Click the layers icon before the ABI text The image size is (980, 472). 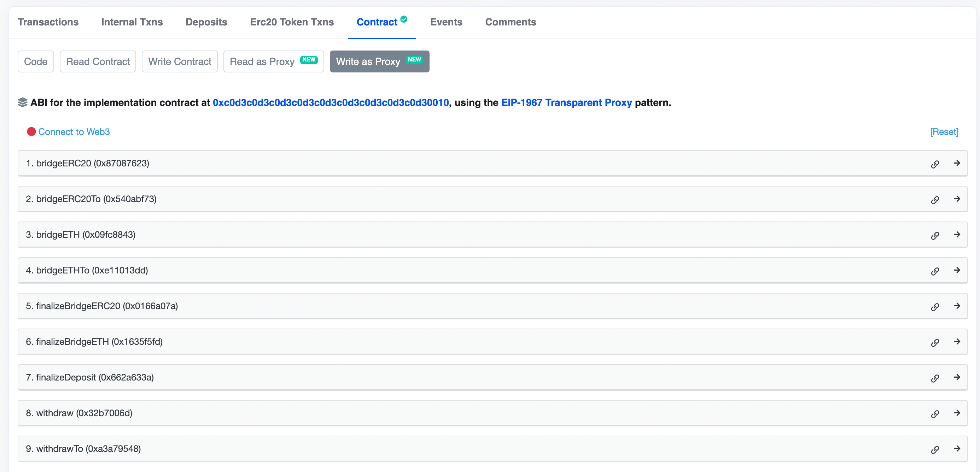pyautogui.click(x=22, y=102)
